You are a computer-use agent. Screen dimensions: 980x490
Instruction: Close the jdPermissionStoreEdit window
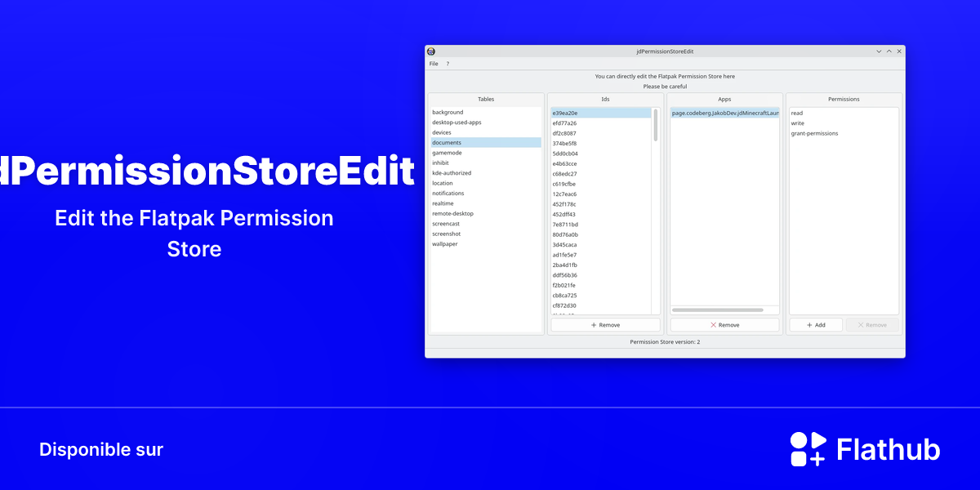(898, 51)
